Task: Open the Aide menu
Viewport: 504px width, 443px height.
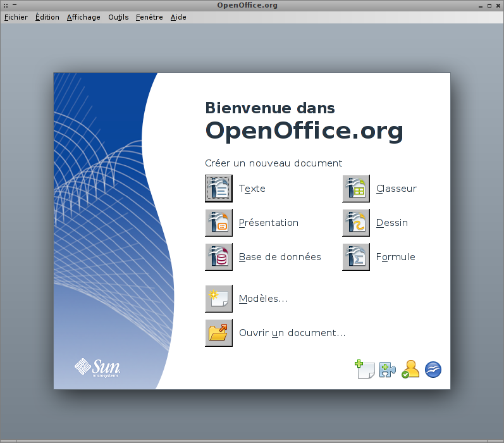Action: tap(178, 17)
